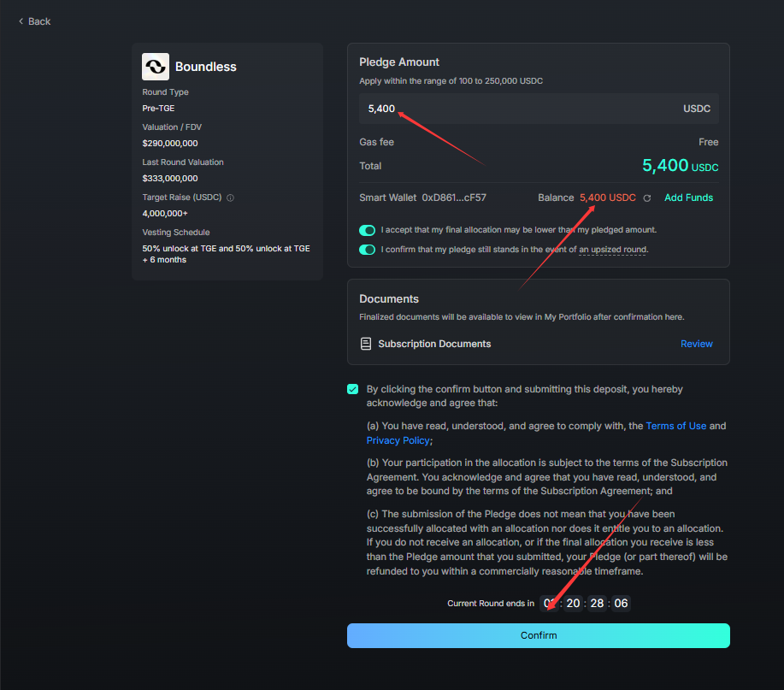This screenshot has width=784, height=690.
Task: Click the Pre-TGE round type value
Action: click(x=158, y=109)
